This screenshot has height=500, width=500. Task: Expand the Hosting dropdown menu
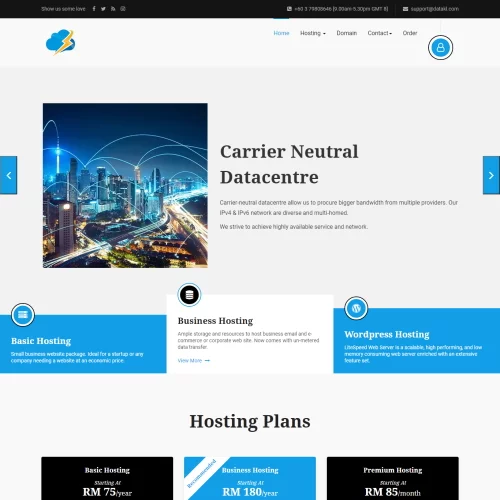tap(313, 33)
